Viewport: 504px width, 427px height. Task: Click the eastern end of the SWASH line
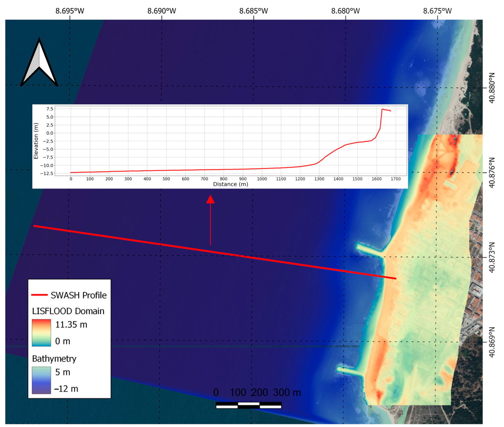click(395, 278)
